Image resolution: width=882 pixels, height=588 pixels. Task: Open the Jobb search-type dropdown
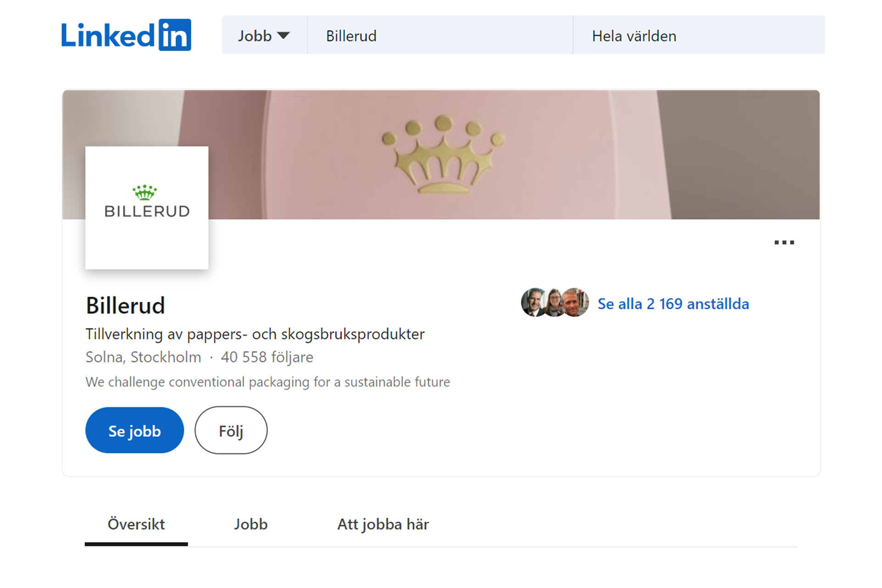pos(264,36)
